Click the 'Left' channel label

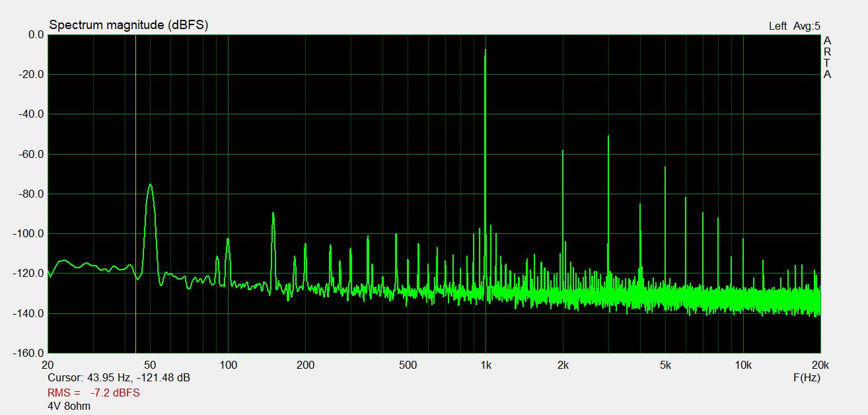[778, 26]
